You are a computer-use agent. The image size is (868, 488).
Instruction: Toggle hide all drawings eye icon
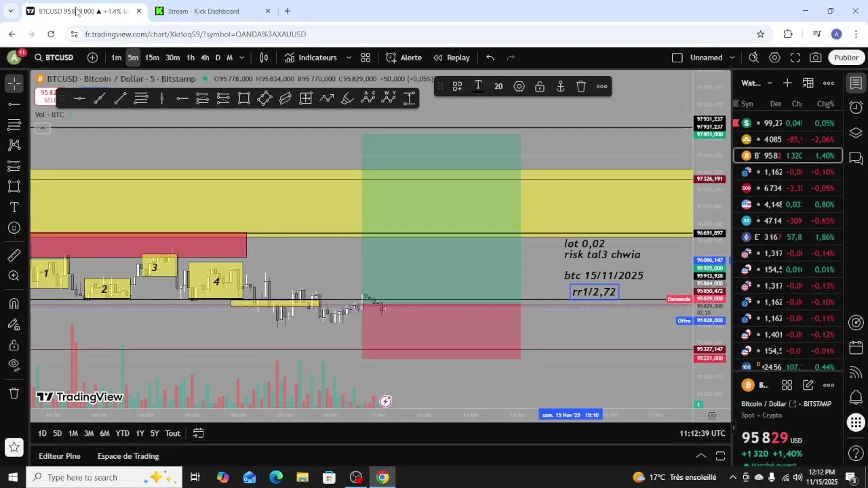14,365
